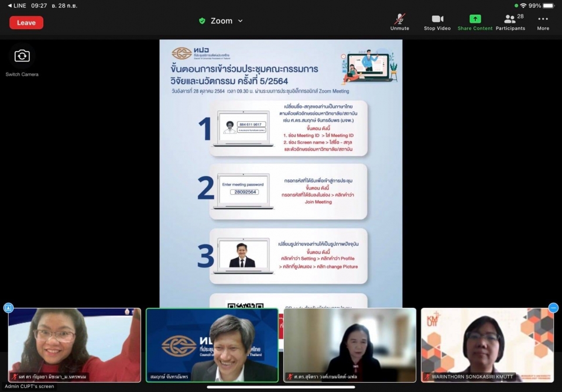562x392 pixels.
Task: Tap the home indicator bar
Action: point(281,387)
